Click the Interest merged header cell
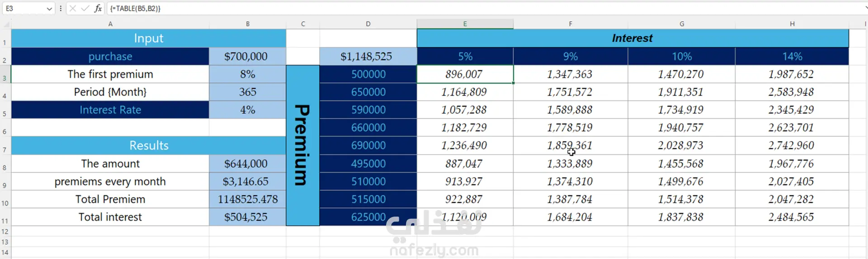 [x=632, y=38]
